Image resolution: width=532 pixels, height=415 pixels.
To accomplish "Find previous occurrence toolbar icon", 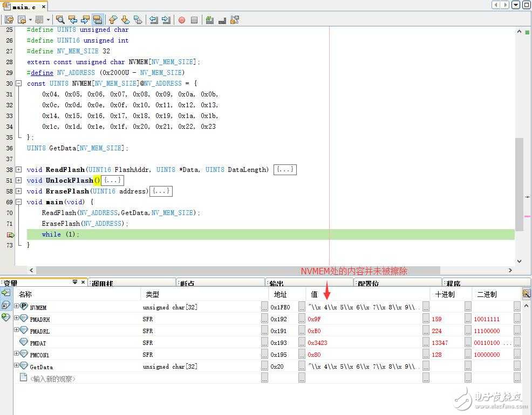I will [73, 20].
